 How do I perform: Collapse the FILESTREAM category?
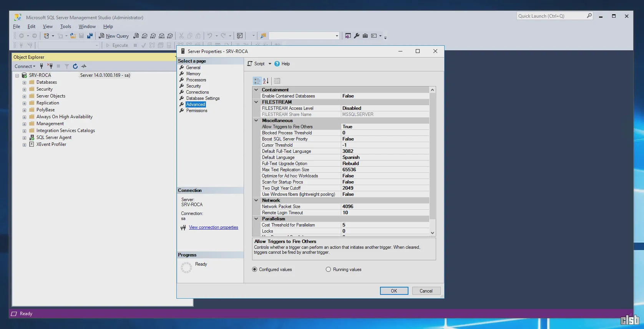tap(256, 102)
